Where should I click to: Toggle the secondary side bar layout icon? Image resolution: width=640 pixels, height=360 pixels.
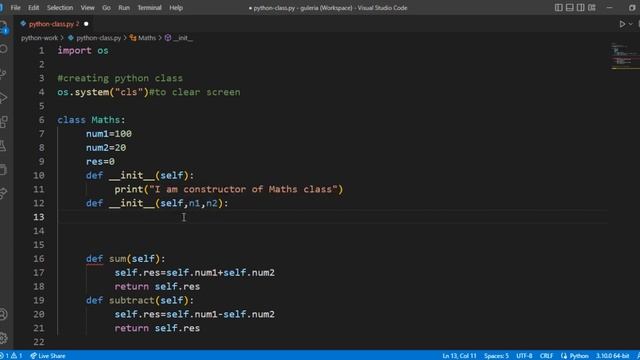click(580, 8)
